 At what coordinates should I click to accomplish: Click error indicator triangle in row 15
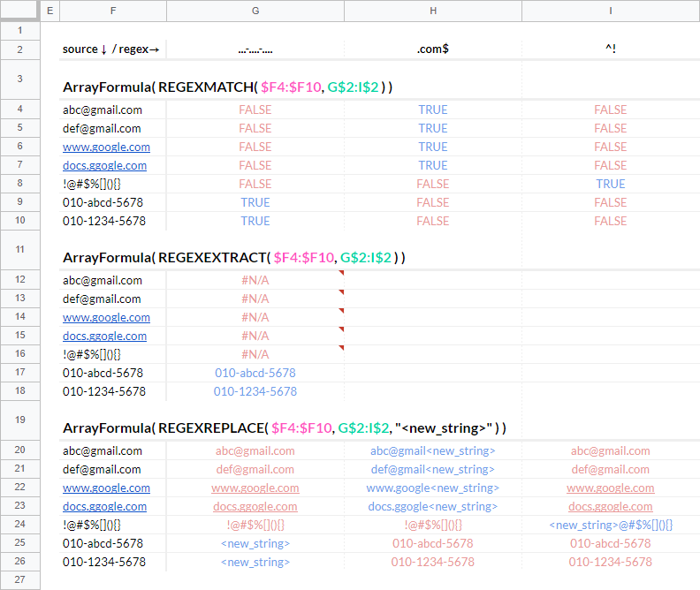[341, 329]
